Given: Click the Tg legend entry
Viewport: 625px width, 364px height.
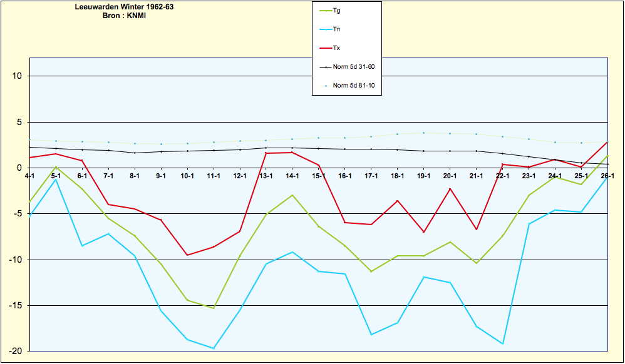Looking at the screenshot, I should (330, 11).
